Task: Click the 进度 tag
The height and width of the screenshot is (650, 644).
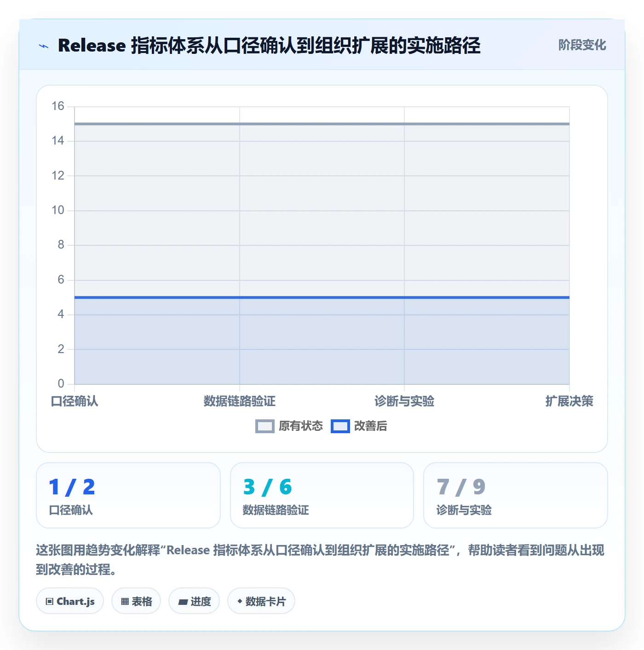Action: (x=194, y=601)
